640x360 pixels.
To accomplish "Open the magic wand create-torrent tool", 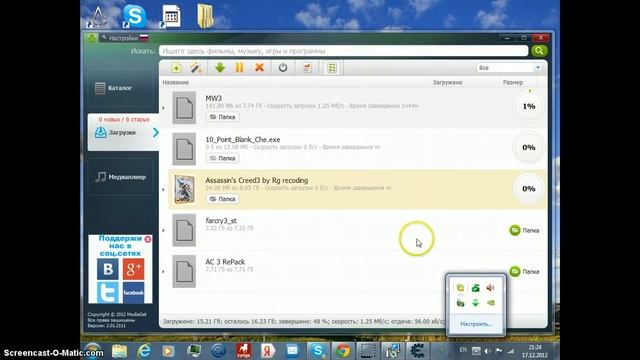I will pos(196,68).
